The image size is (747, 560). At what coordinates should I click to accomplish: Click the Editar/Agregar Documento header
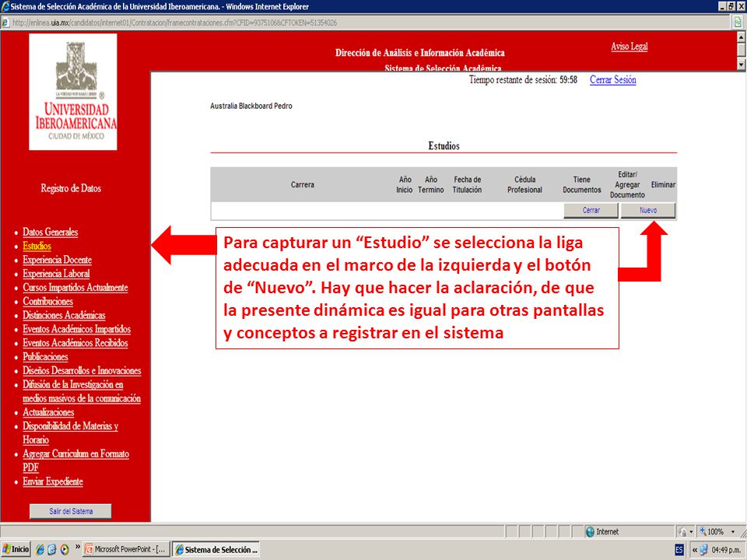[627, 184]
